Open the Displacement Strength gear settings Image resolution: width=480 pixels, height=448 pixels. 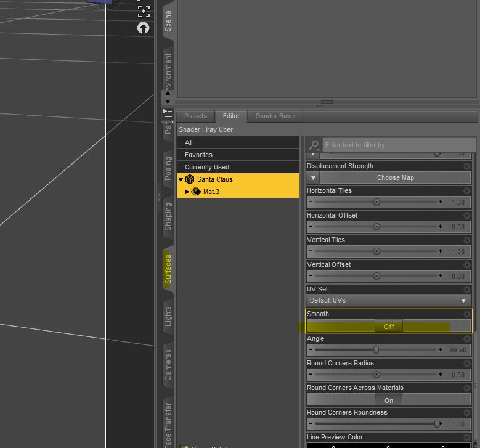467,166
